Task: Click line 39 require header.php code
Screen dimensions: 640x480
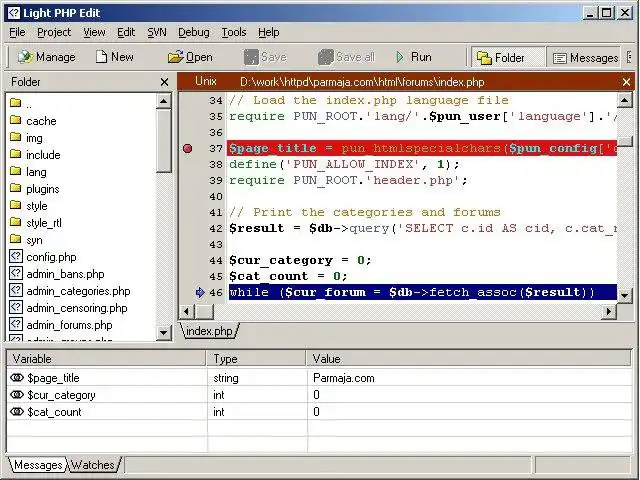Action: (348, 180)
